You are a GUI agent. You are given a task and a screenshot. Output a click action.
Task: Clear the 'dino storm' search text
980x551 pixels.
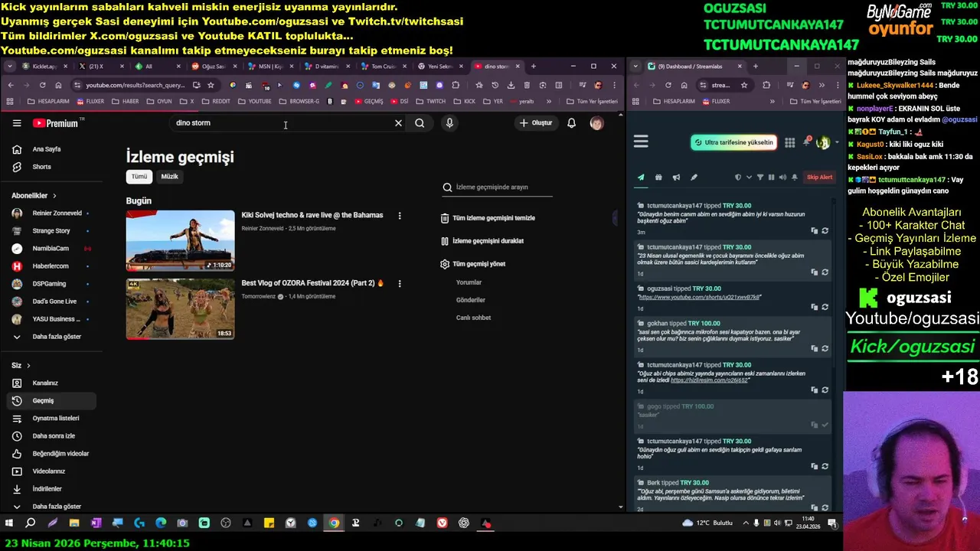398,123
